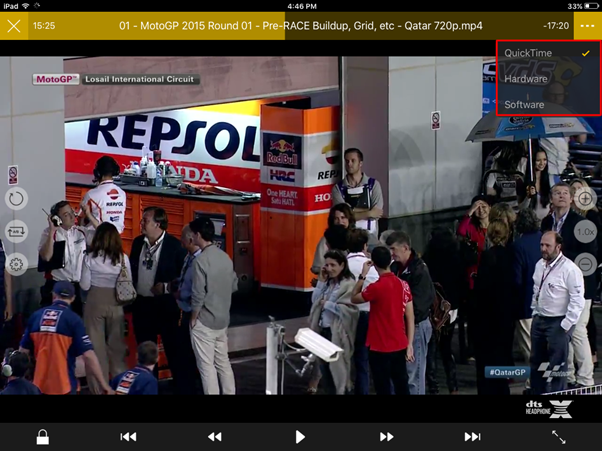Tap the video file title text
Image resolution: width=602 pixels, height=451 pixels.
[x=301, y=26]
